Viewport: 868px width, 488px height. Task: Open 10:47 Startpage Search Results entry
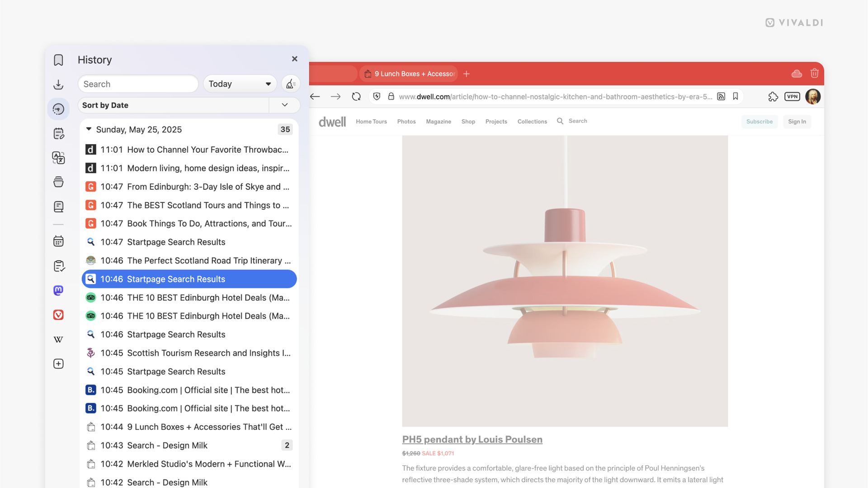(189, 242)
